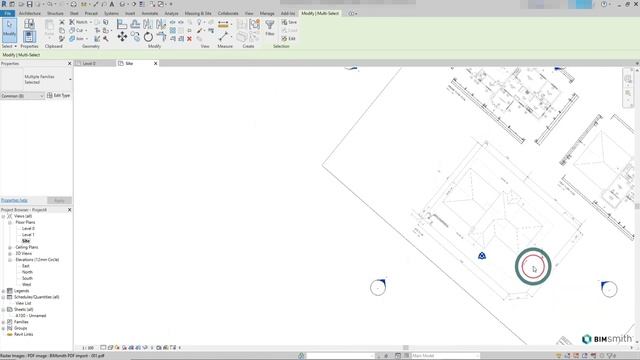Click the Create Group icon

(x=255, y=24)
